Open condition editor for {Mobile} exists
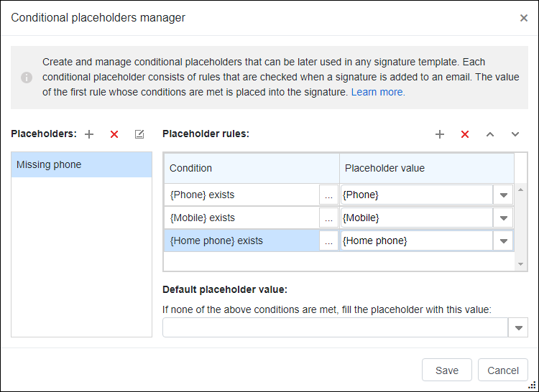The width and height of the screenshot is (539, 392). coord(328,218)
